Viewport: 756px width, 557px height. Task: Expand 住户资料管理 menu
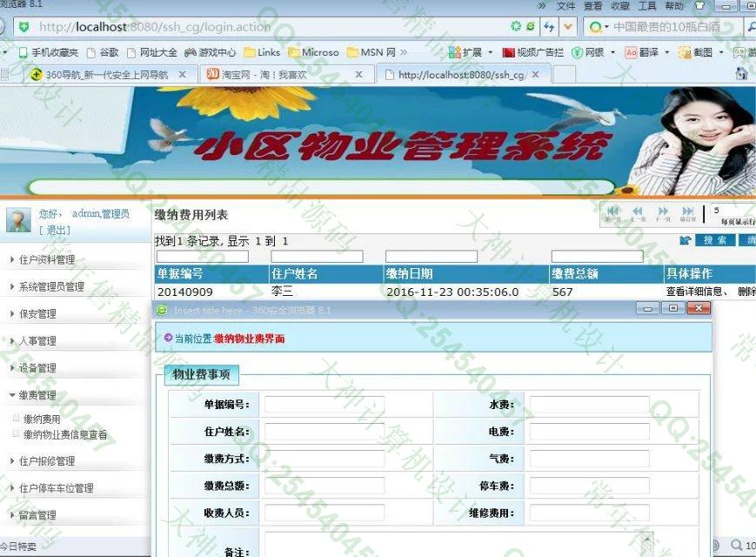tap(46, 260)
